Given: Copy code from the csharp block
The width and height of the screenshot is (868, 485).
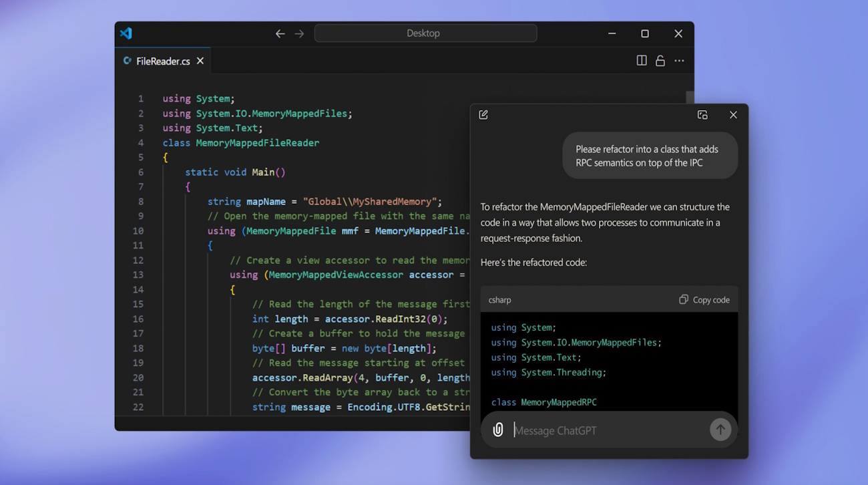Looking at the screenshot, I should (704, 300).
